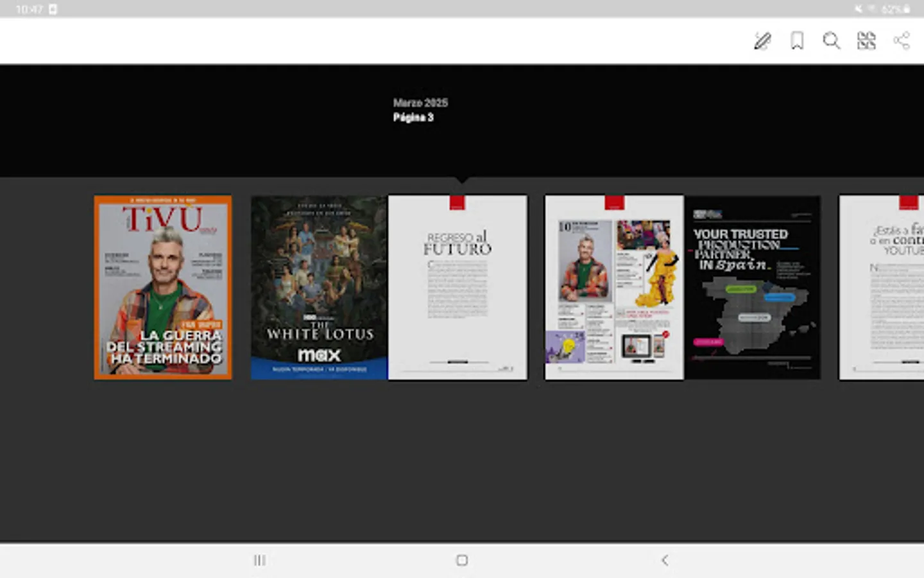Open Your Trusted Production Partner page

tap(753, 287)
